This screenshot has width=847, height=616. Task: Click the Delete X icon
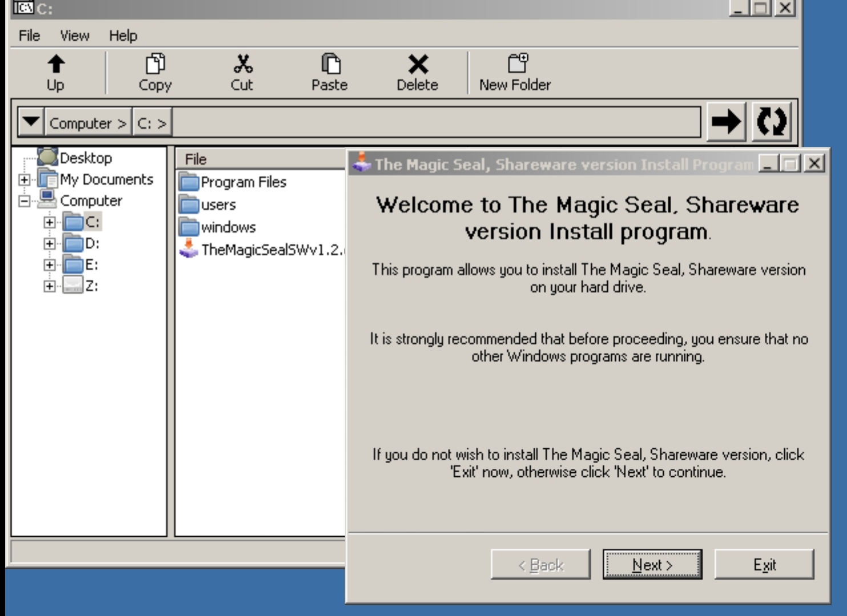pyautogui.click(x=418, y=64)
